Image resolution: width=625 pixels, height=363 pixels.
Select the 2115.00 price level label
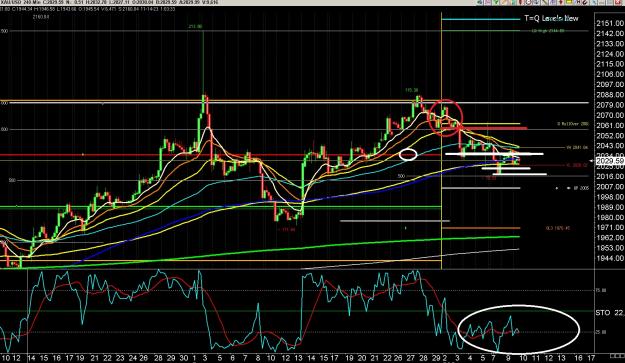610,64
